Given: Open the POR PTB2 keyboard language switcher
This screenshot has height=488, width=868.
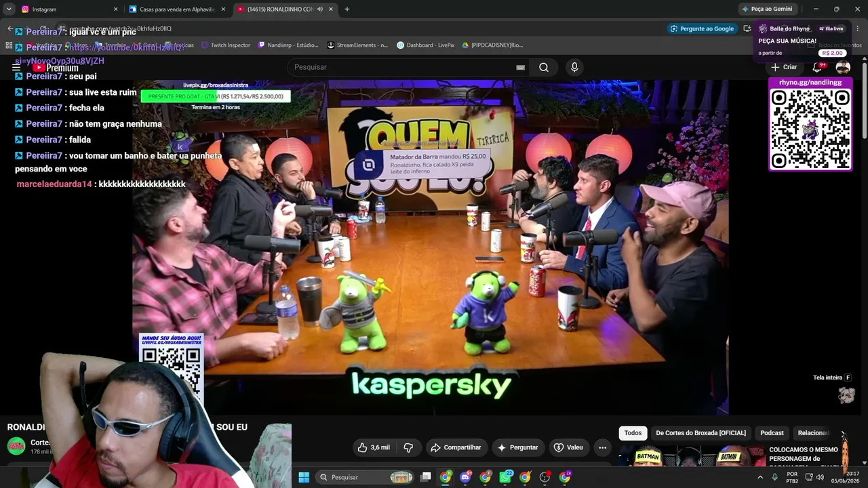Looking at the screenshot, I should 792,477.
